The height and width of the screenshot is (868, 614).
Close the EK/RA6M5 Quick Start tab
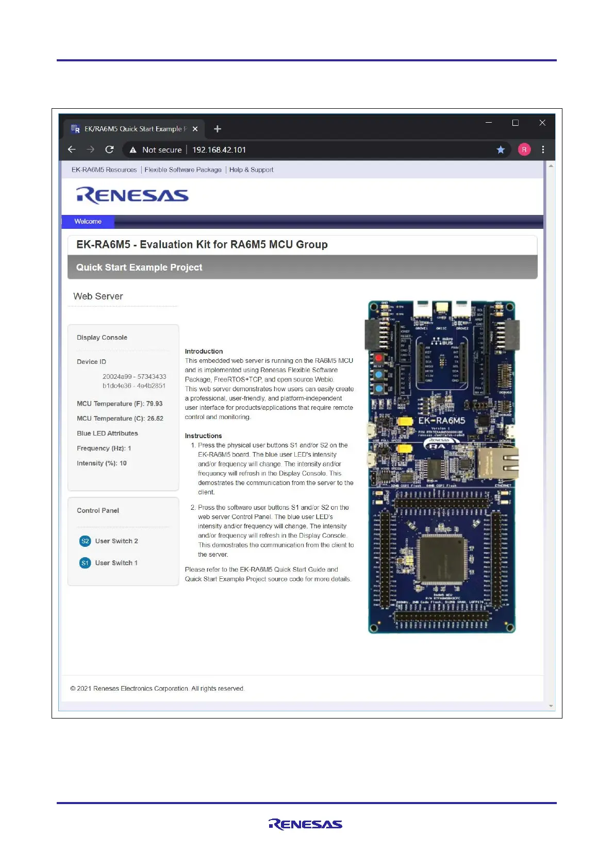coord(195,129)
